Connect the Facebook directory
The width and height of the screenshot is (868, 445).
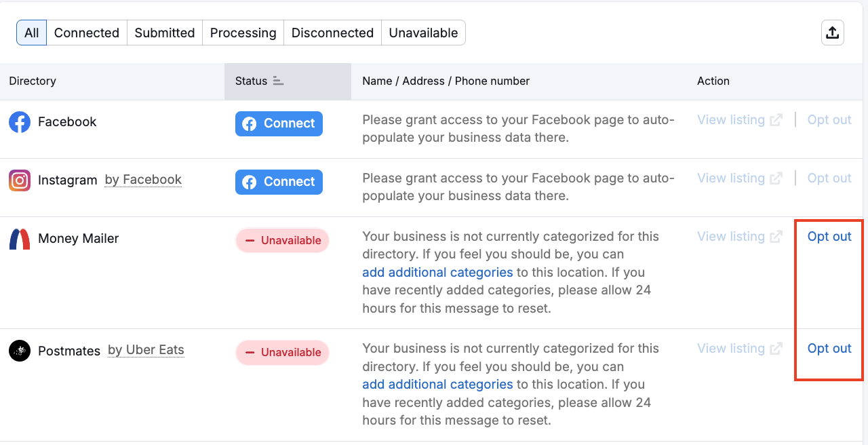click(279, 123)
